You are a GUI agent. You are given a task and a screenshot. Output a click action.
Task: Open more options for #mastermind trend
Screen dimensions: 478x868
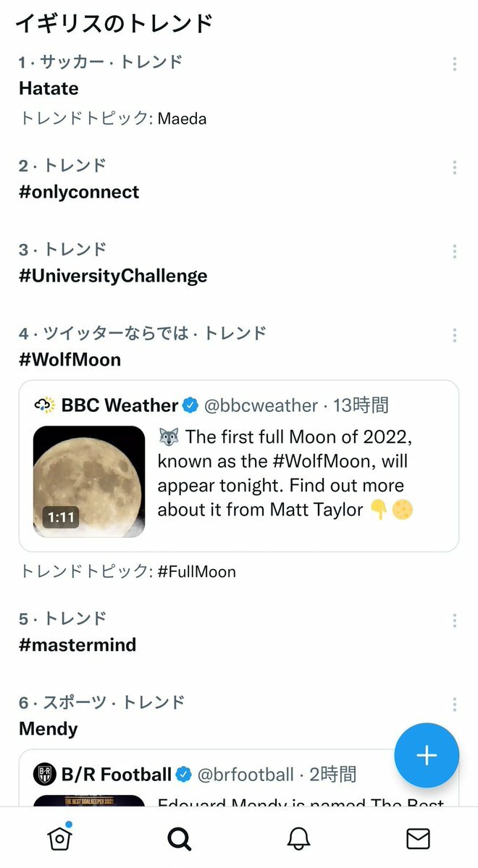pyautogui.click(x=454, y=620)
